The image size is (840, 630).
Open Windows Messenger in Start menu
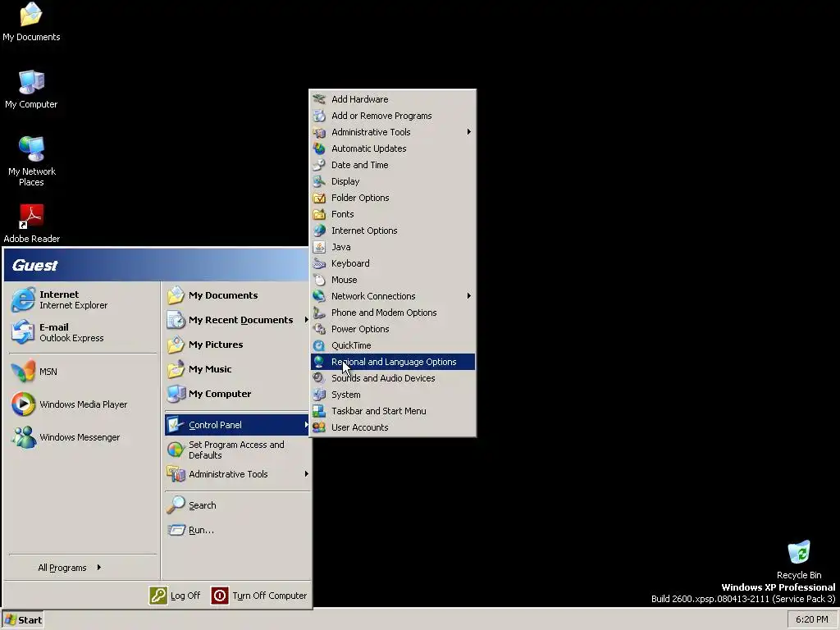[x=83, y=437]
